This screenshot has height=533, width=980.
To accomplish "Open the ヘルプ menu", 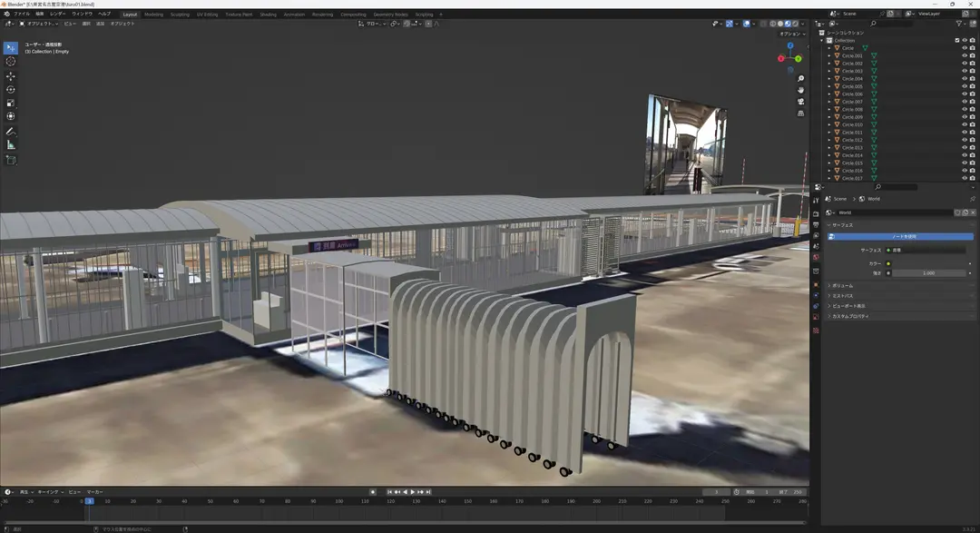I will tap(103, 14).
